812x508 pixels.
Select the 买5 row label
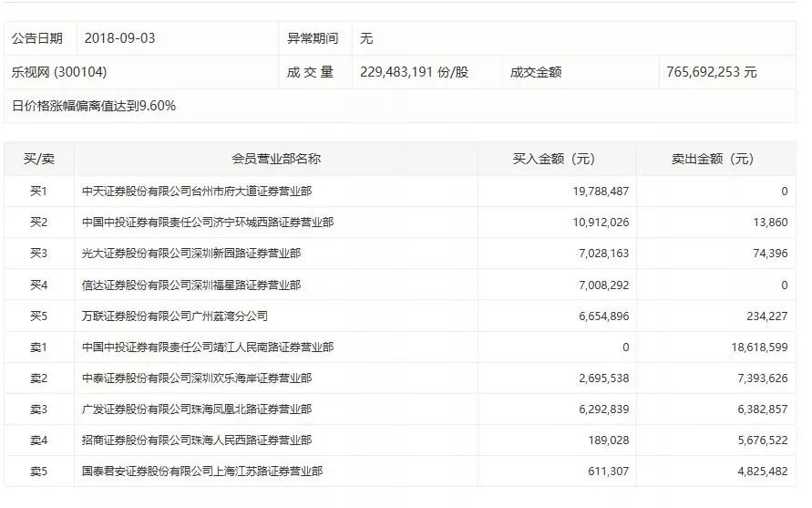(39, 316)
